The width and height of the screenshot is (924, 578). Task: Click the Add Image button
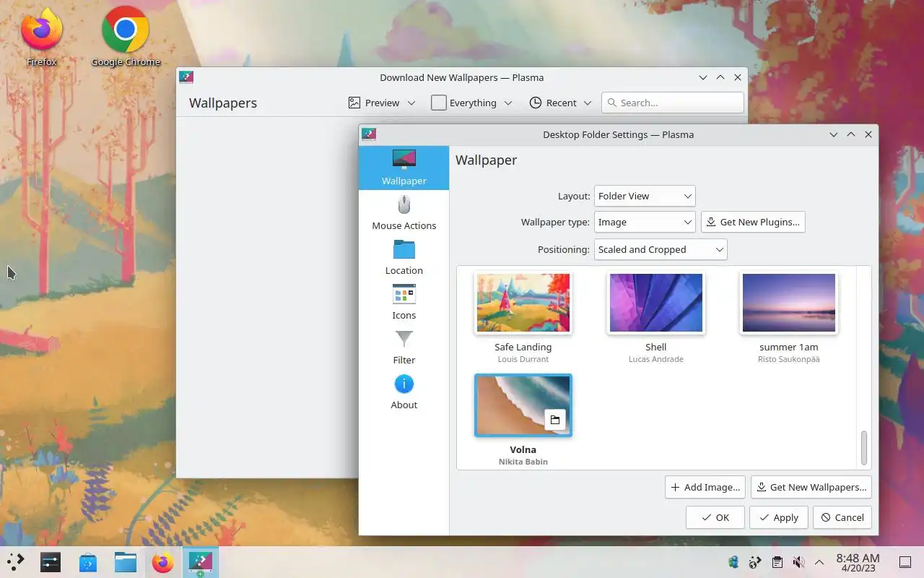[705, 487]
